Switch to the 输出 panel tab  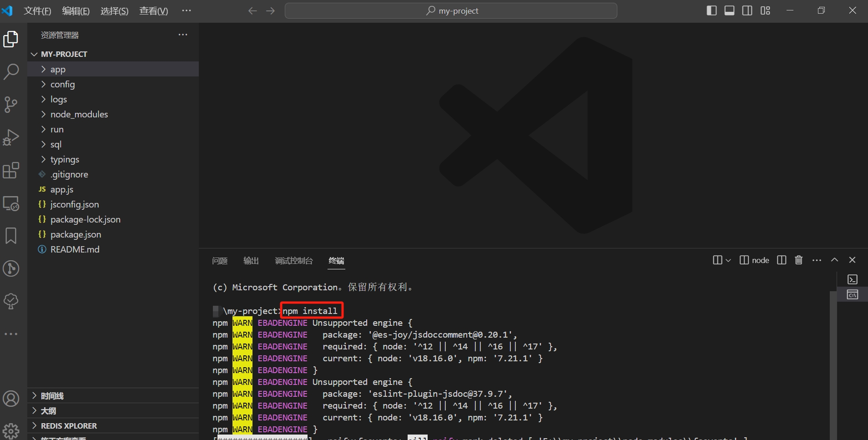coord(251,260)
